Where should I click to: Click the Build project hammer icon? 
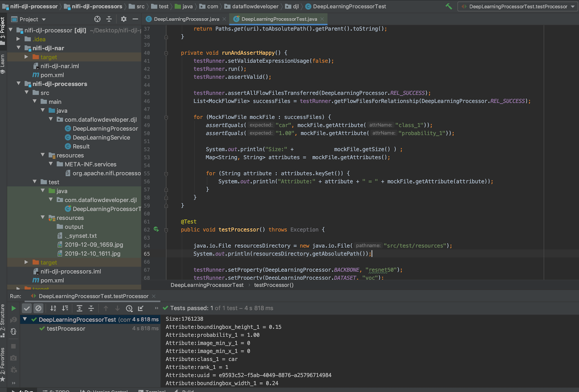click(449, 7)
